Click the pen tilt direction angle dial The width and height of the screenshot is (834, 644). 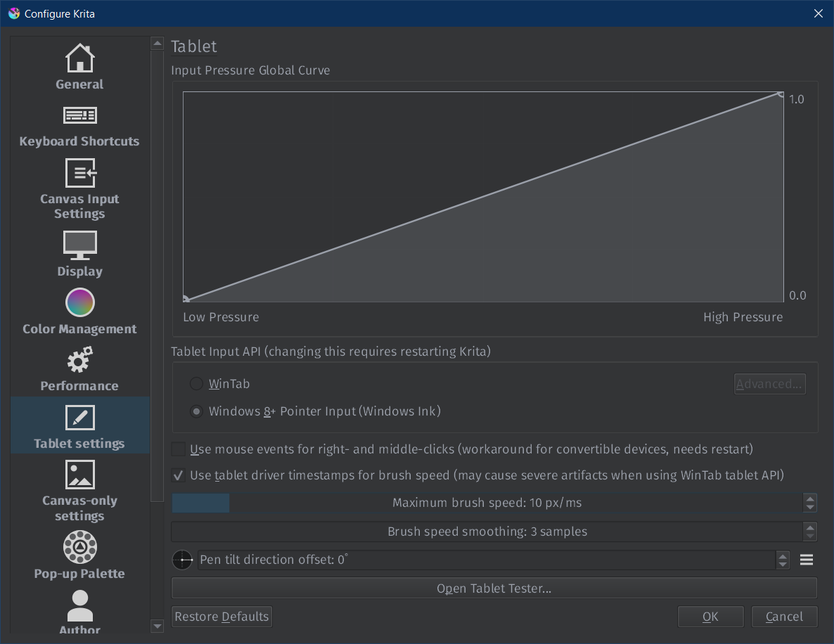(182, 560)
